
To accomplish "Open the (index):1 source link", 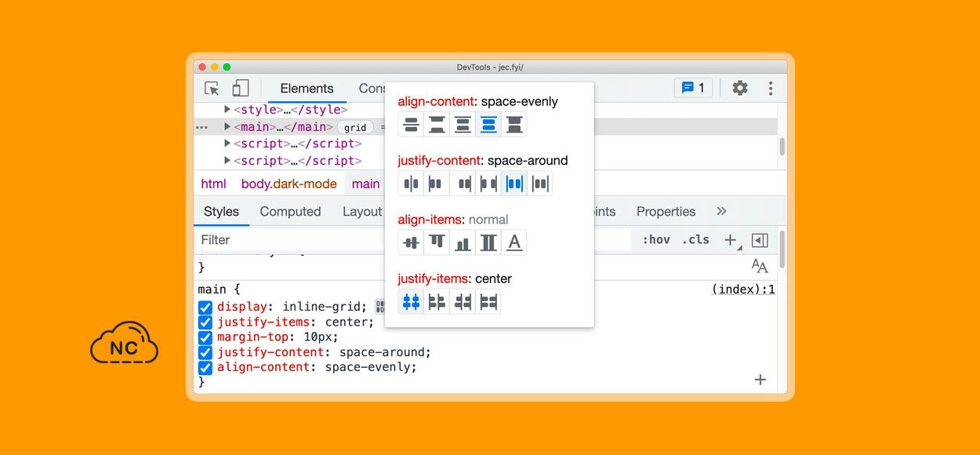I will coord(743,289).
